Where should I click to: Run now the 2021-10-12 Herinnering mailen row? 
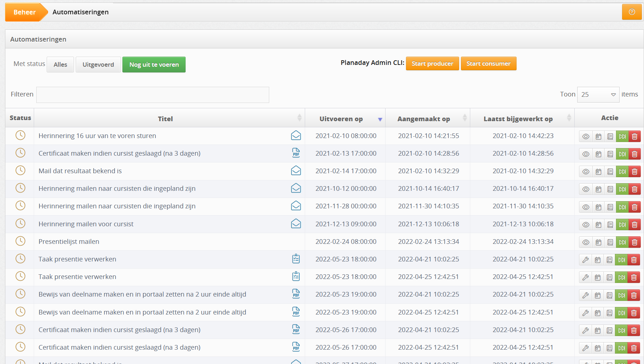point(622,189)
